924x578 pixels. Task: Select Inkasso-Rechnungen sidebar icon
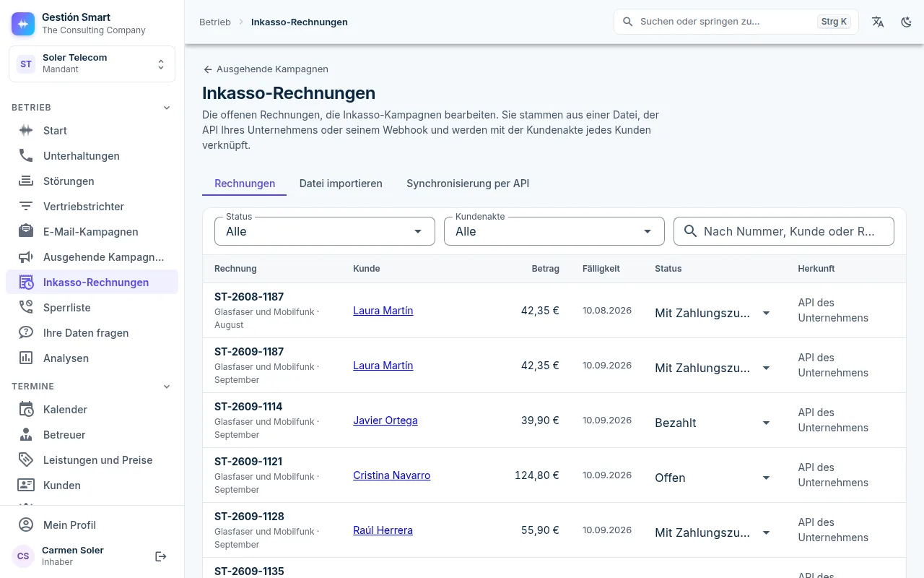pos(26,282)
